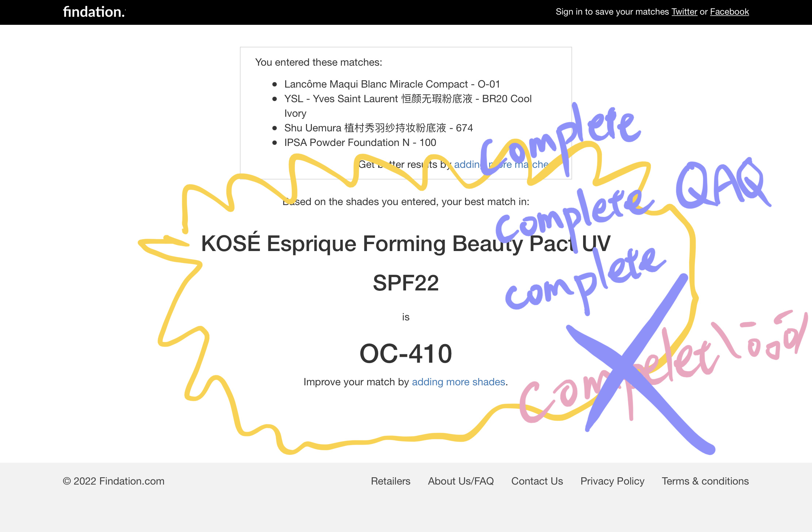Viewport: 812px width, 532px height.
Task: Click the SPF22 heading text
Action: tap(406, 283)
